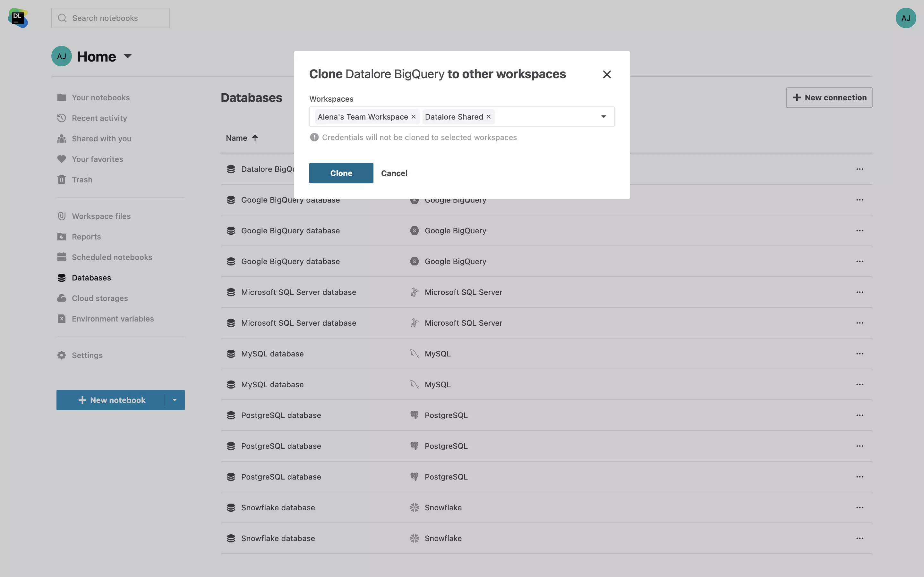Remove Datalore Shared workspace tag

(x=488, y=117)
